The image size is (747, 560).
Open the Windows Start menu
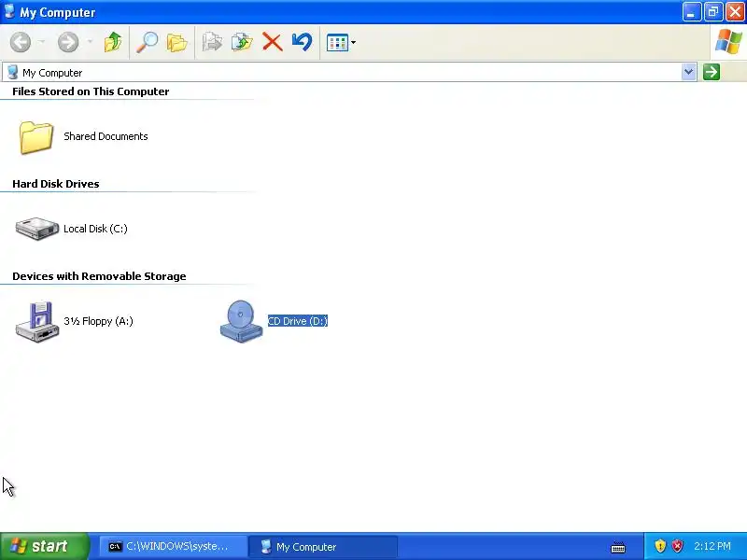click(x=45, y=546)
